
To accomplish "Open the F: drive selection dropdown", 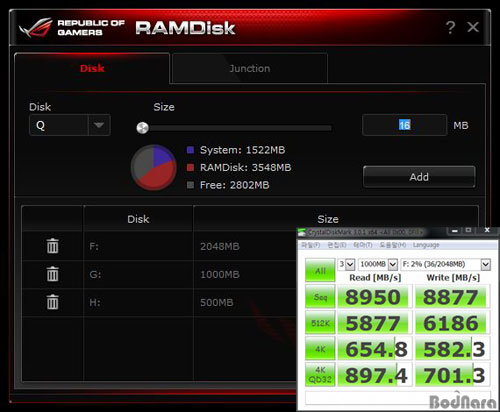I will 445,265.
